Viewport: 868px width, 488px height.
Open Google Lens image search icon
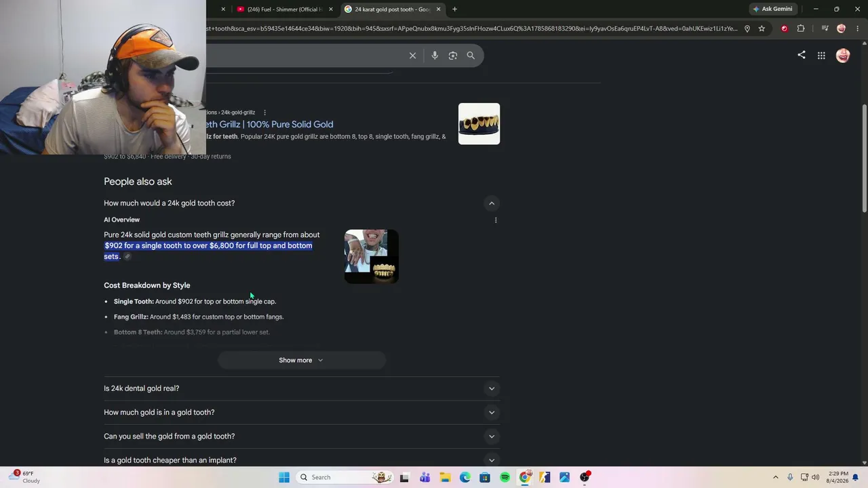[x=453, y=56]
